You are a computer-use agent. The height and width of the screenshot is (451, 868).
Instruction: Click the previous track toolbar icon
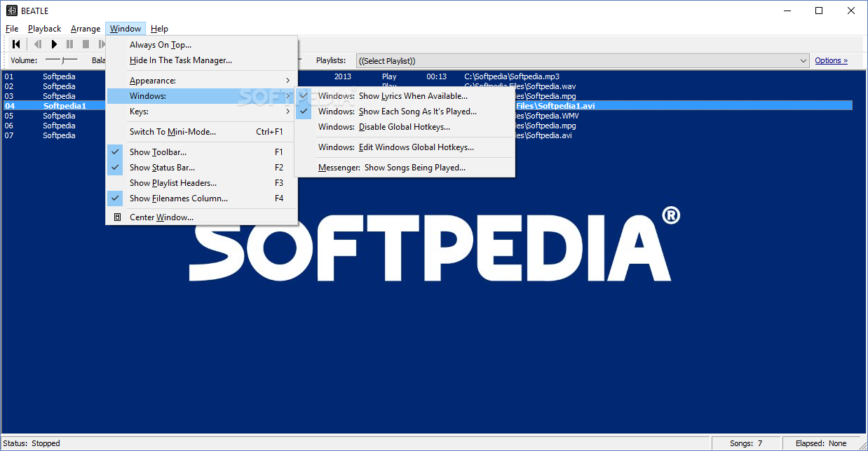(x=38, y=44)
